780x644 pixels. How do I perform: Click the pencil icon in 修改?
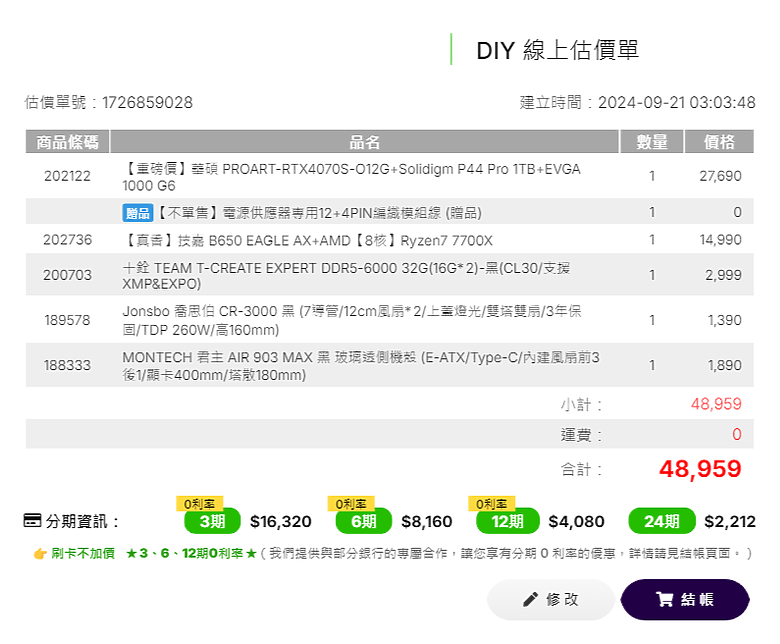pyautogui.click(x=530, y=600)
